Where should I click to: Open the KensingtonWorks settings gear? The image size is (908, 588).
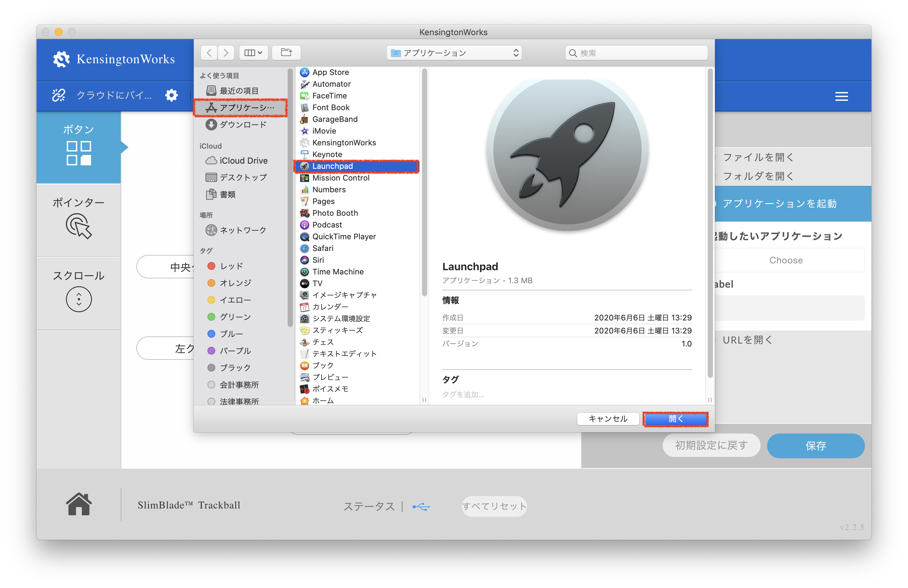pyautogui.click(x=171, y=95)
